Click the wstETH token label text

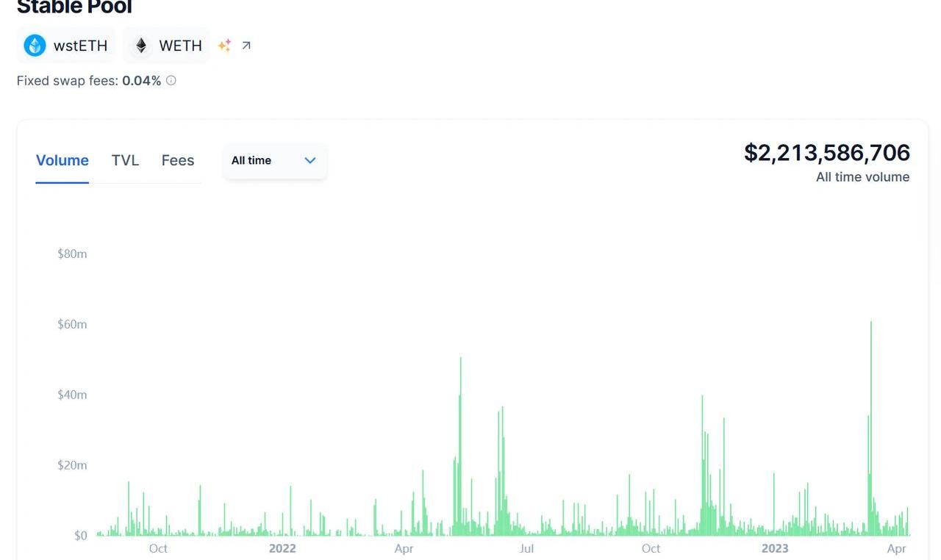(80, 46)
